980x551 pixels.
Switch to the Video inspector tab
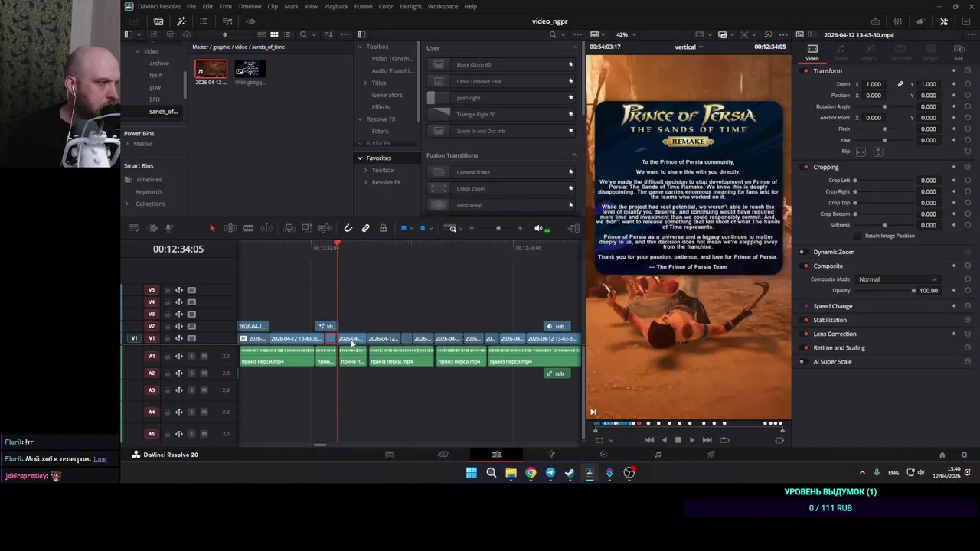point(812,52)
